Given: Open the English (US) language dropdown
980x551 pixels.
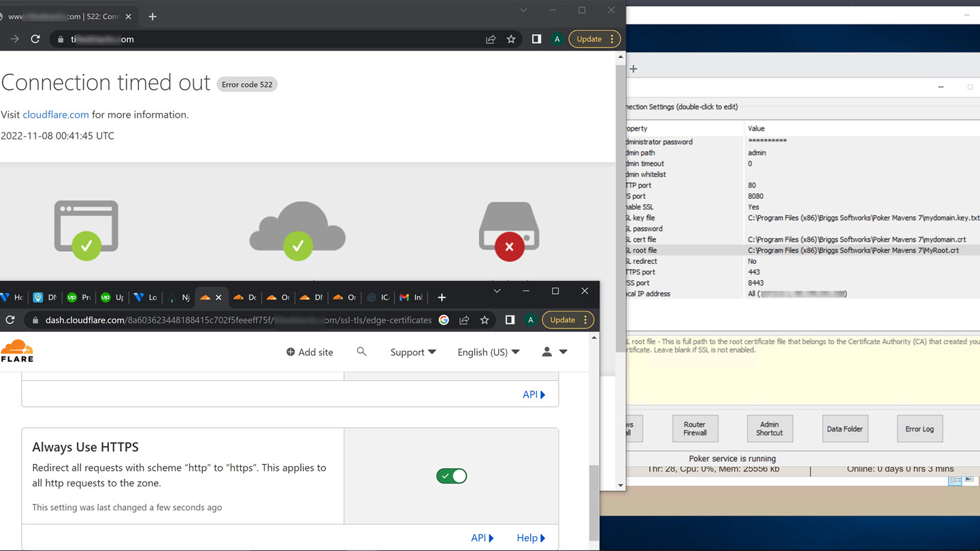Looking at the screenshot, I should [x=488, y=352].
